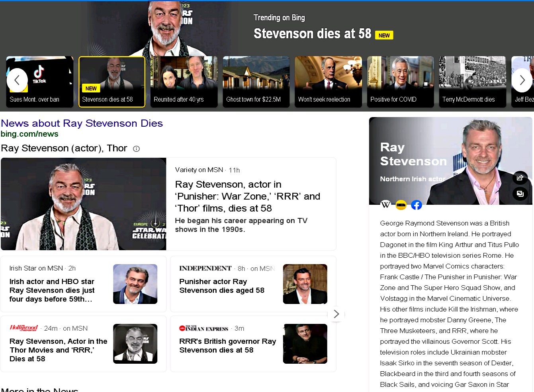Open 'Won't seek reelection' trending card

[329, 82]
